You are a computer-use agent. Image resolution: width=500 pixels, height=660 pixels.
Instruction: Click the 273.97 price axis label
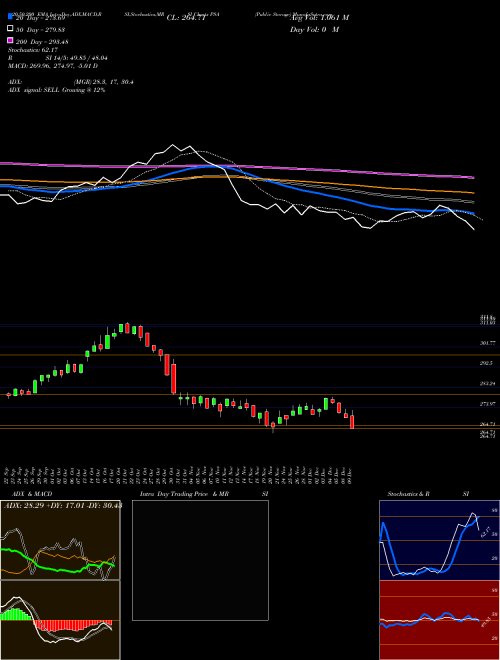[x=487, y=403]
